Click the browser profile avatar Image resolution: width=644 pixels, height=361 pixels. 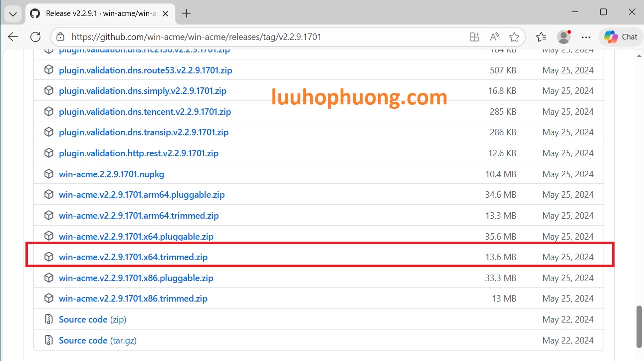coord(563,36)
